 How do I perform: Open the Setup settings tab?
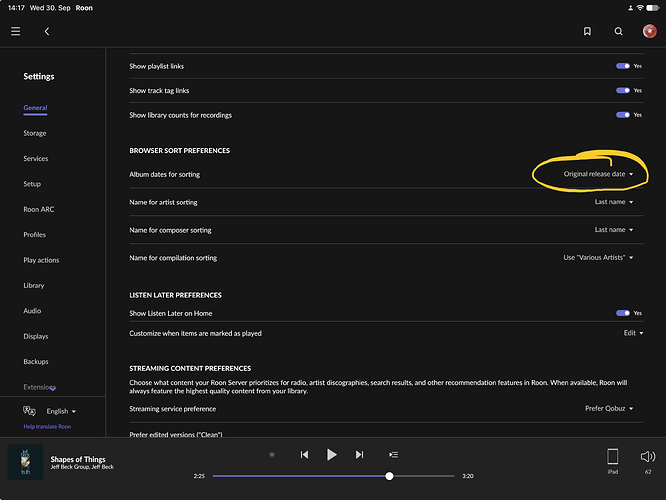pos(32,184)
